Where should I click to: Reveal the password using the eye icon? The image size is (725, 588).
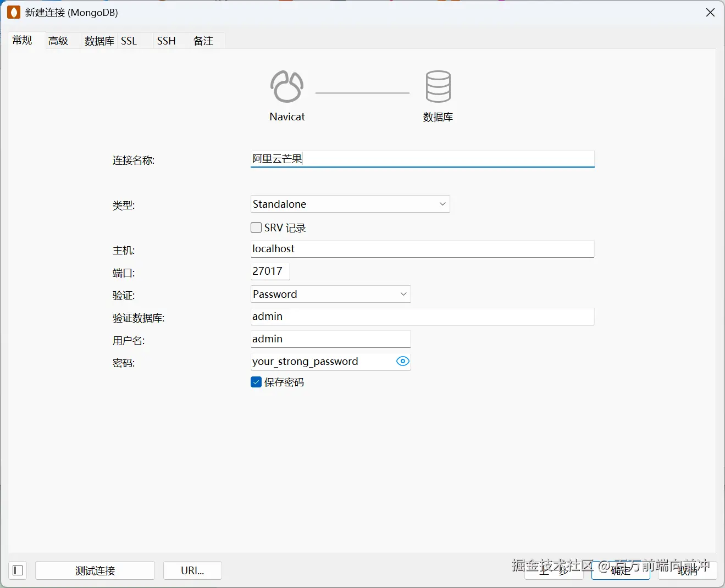tap(402, 361)
